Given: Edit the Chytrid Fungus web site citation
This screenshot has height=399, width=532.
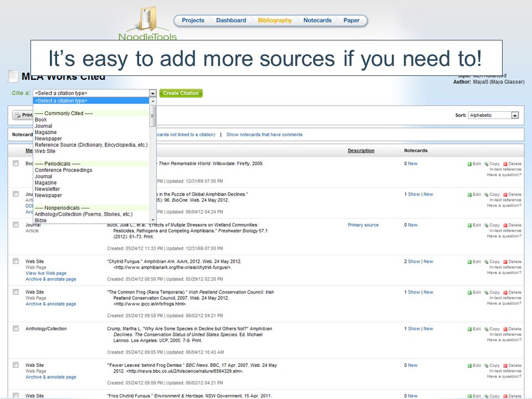Looking at the screenshot, I should coord(474,262).
